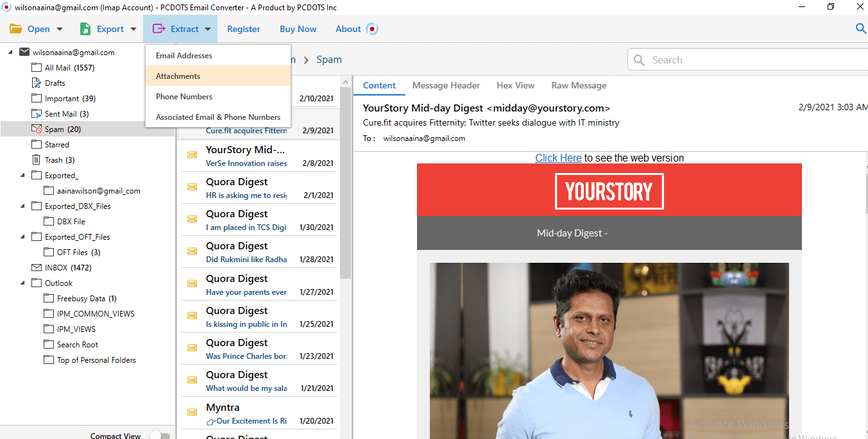Click the message list vertical scrollbar
This screenshot has height=439, width=868.
point(346,183)
